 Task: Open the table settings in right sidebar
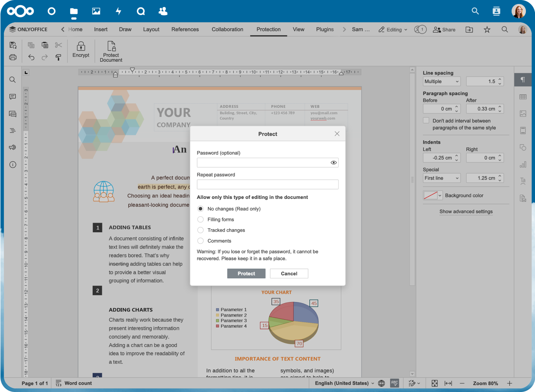[x=523, y=97]
